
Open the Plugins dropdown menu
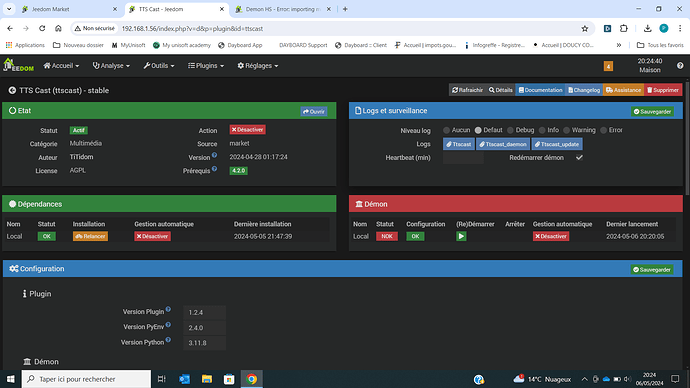(206, 66)
